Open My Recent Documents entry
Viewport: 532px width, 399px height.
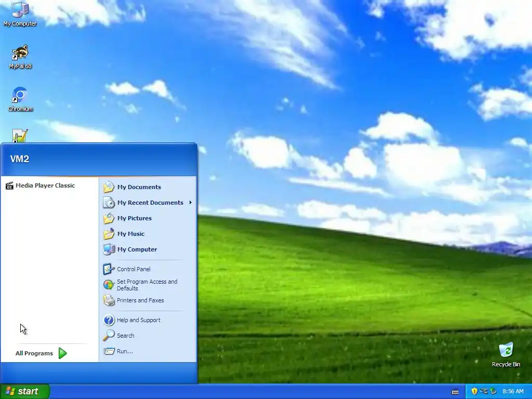click(148, 203)
